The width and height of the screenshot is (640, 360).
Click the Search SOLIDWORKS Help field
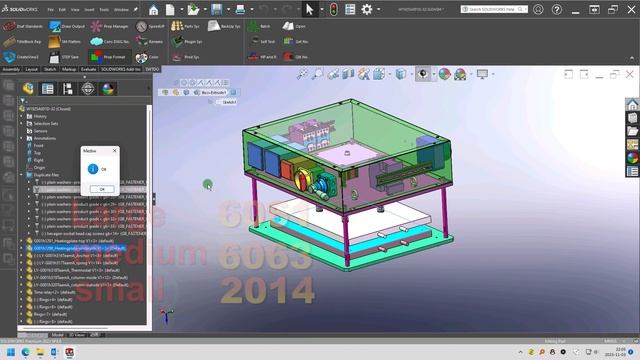494,9
